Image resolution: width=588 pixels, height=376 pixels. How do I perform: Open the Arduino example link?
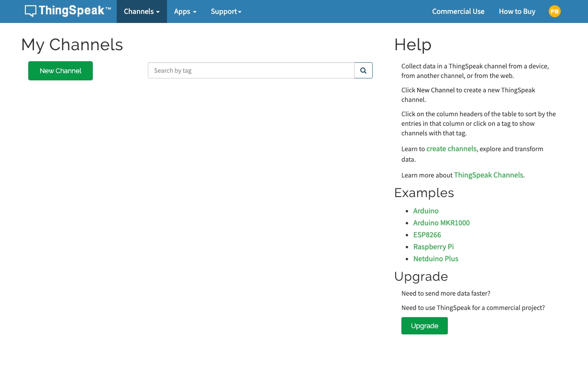point(426,211)
